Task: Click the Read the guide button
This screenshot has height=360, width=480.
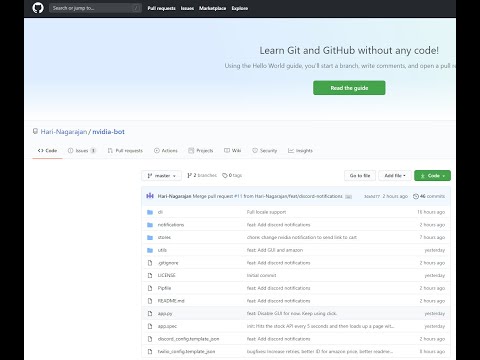Action: pyautogui.click(x=349, y=88)
